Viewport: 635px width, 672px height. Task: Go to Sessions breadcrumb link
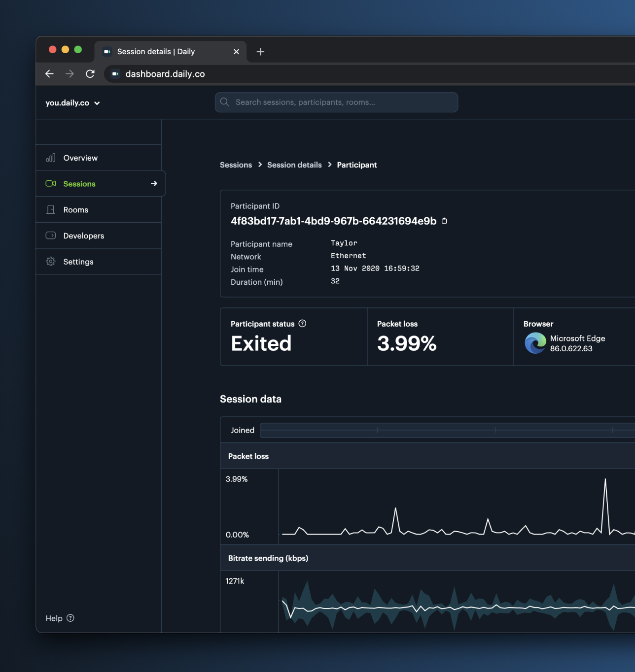pos(236,165)
